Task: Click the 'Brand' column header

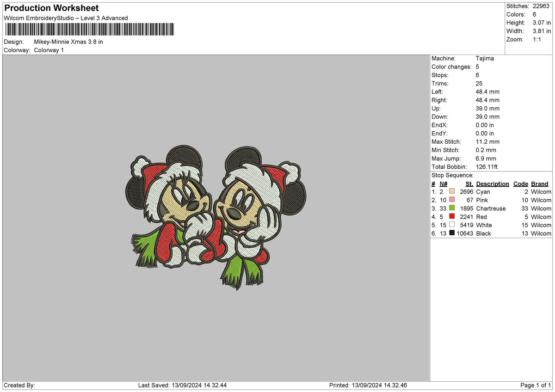Action: point(540,184)
